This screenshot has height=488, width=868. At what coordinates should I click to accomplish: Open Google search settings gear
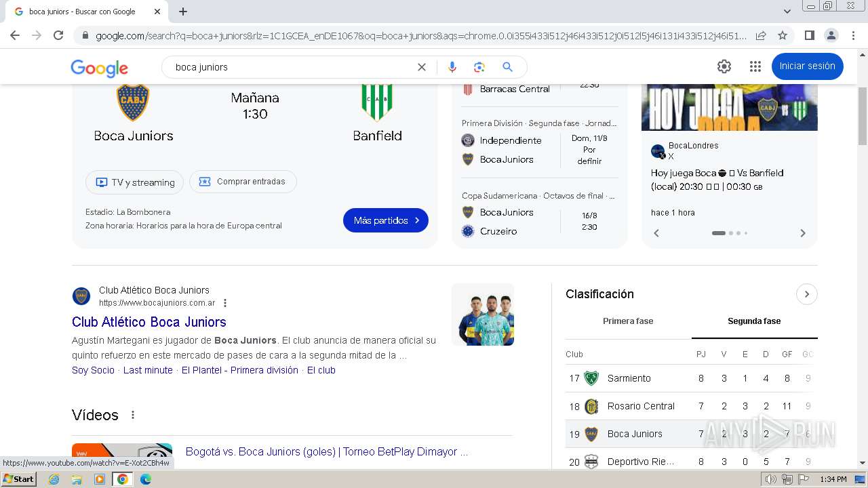pos(724,66)
